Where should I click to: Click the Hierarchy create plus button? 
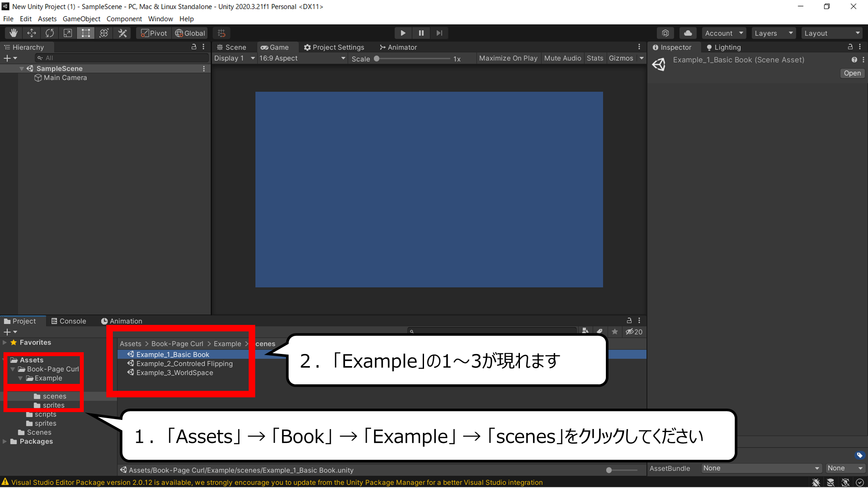pos(10,58)
